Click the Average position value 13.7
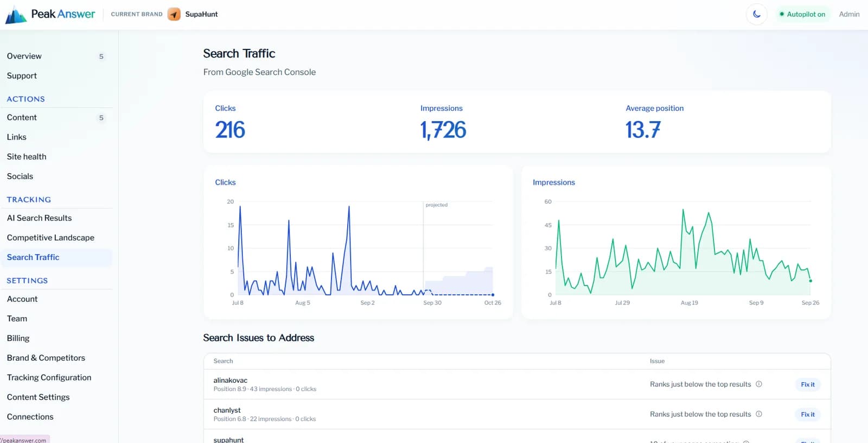868x443 pixels. click(x=643, y=130)
